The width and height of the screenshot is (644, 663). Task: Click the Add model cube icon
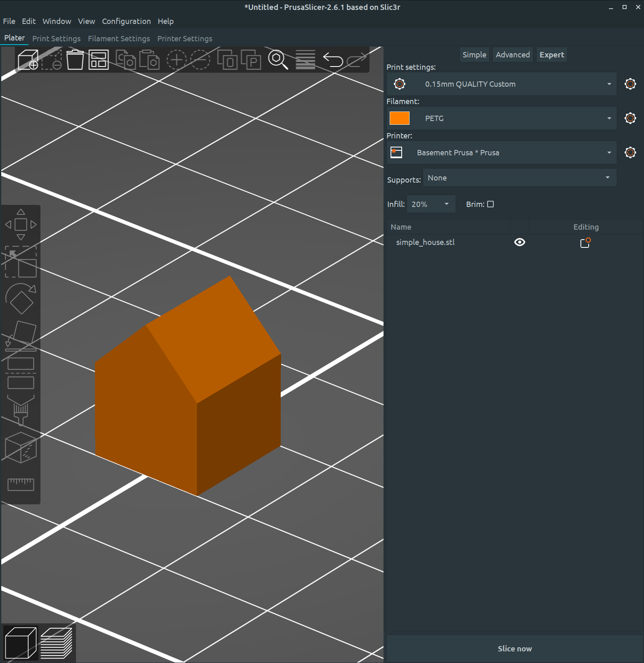[28, 59]
